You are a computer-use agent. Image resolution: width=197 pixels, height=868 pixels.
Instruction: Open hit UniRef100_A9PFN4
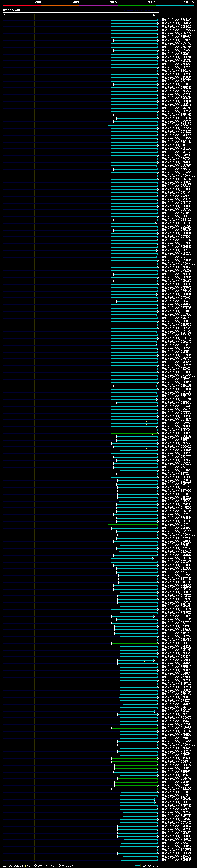tap(176, 57)
